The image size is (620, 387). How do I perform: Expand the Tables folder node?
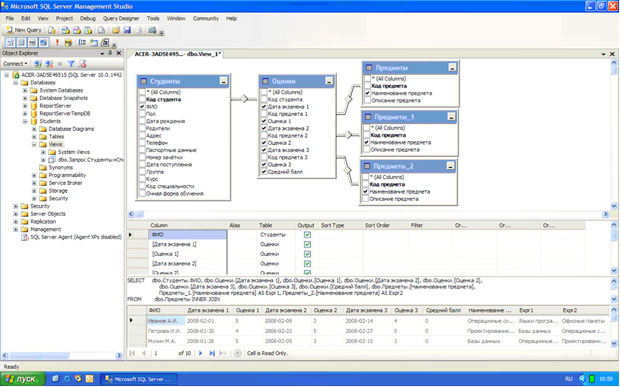click(34, 137)
